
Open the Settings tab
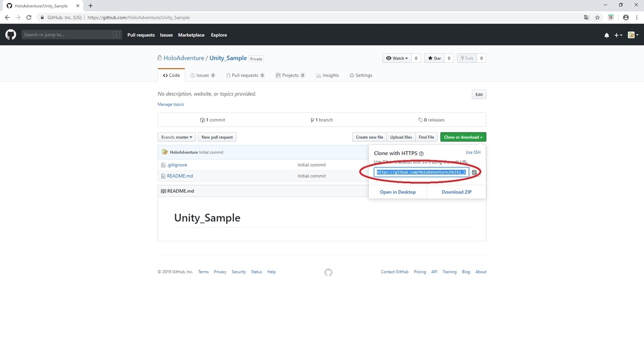tap(361, 75)
